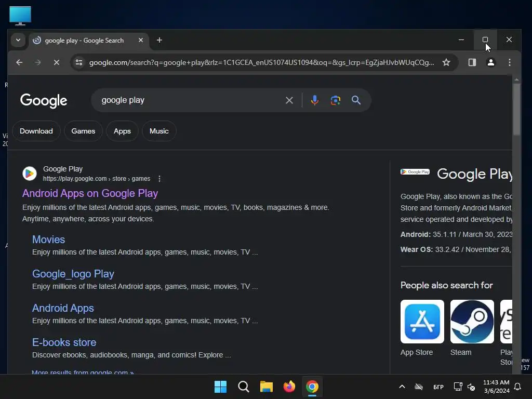Open the network status tray icon
Image resolution: width=532 pixels, height=399 pixels.
[x=458, y=387]
